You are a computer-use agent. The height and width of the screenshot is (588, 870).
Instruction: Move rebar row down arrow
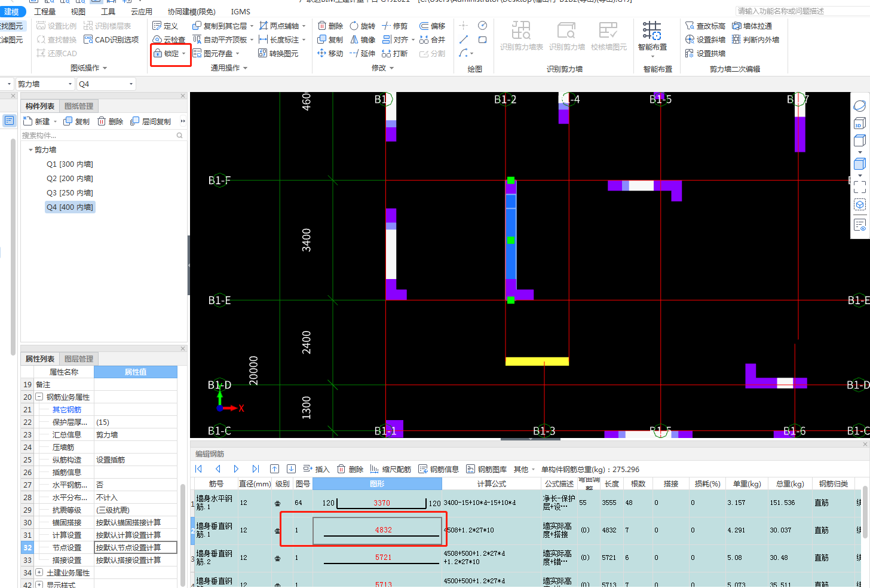point(291,469)
